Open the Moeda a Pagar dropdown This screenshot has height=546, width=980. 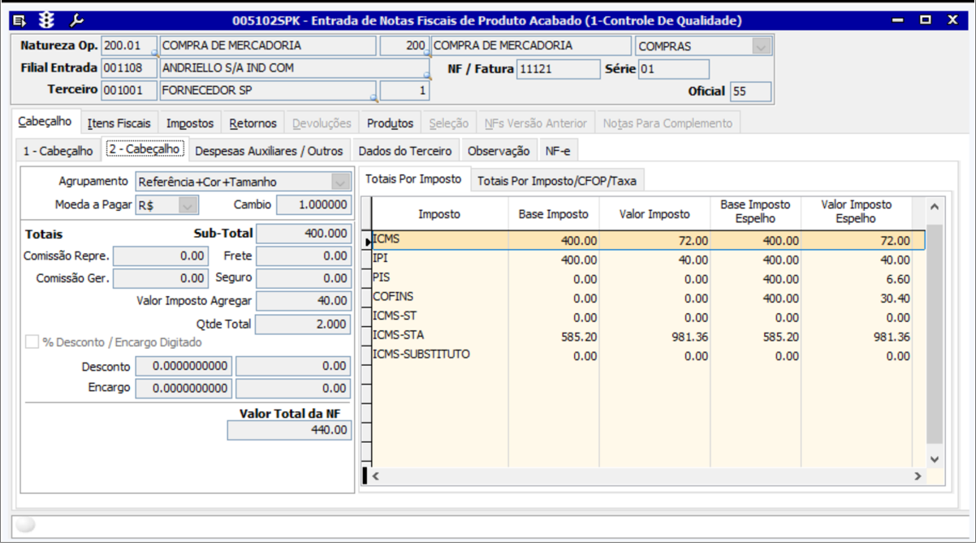pos(188,205)
